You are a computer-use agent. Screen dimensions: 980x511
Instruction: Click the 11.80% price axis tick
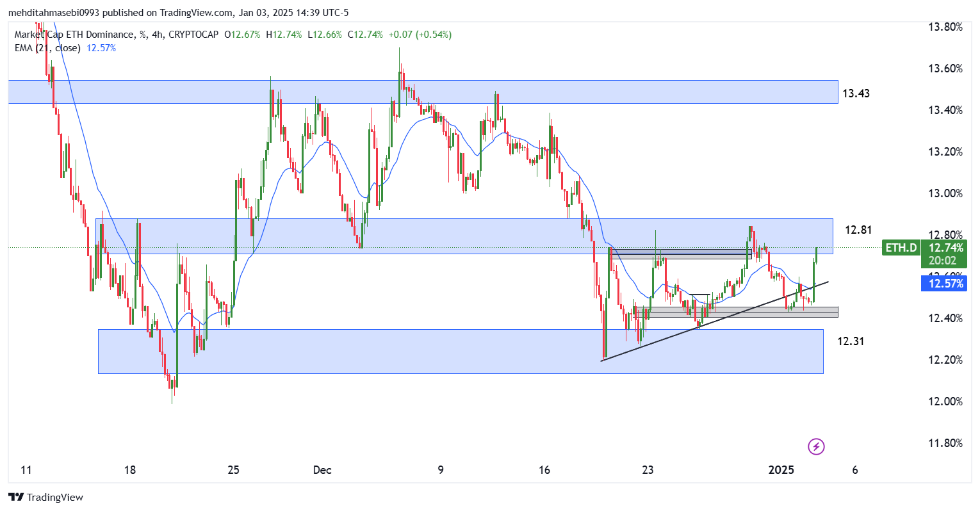click(945, 443)
